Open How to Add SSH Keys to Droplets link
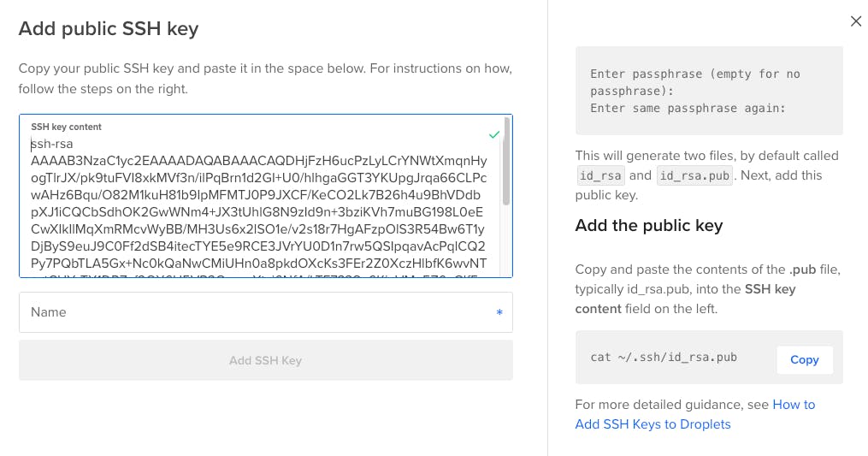 (x=694, y=414)
